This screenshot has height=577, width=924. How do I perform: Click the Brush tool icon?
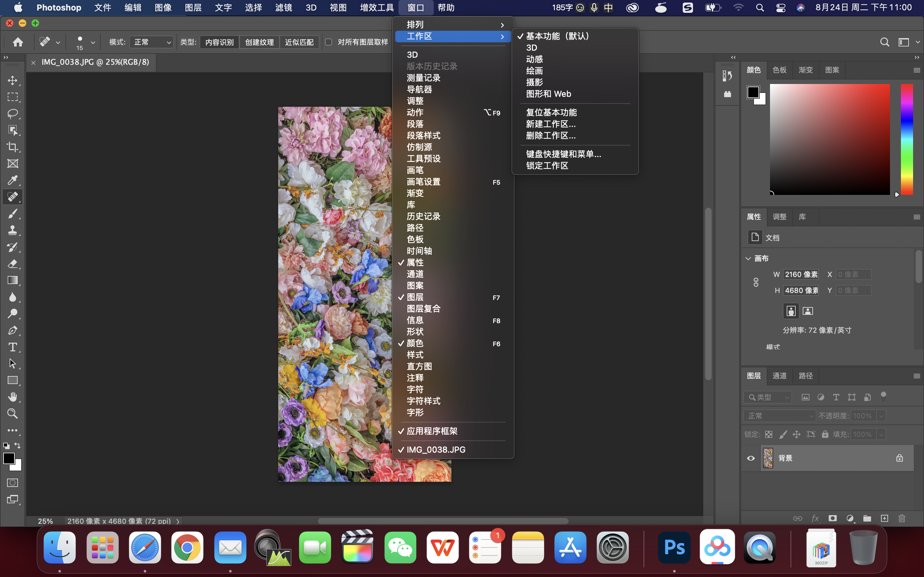[13, 214]
